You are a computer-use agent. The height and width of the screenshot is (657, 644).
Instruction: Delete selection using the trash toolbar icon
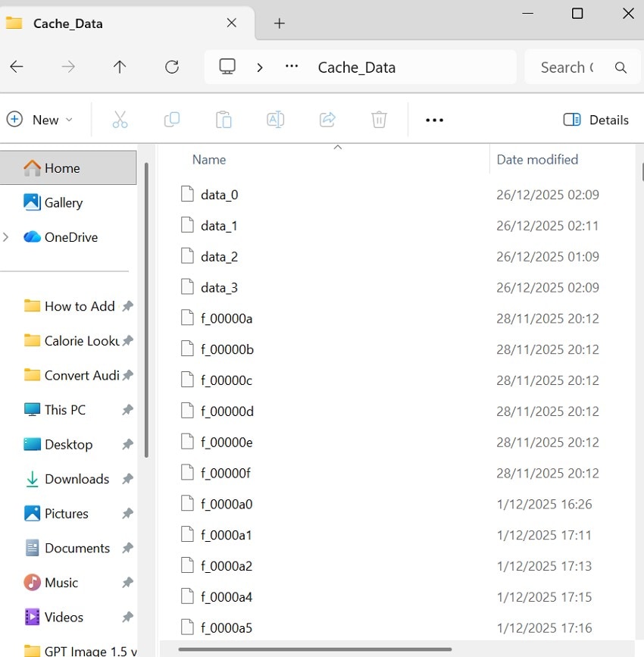click(x=378, y=119)
